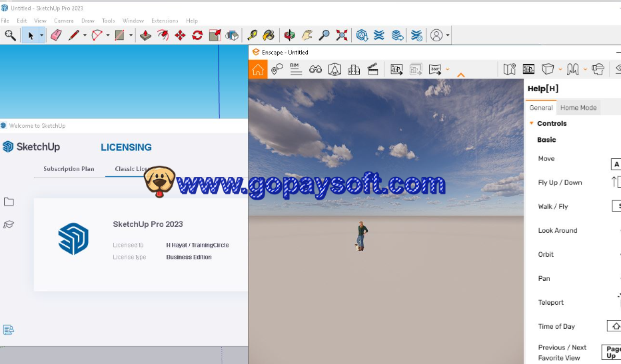Open Enscape BIM info icon
Screen dimensions: 621x364
295,69
